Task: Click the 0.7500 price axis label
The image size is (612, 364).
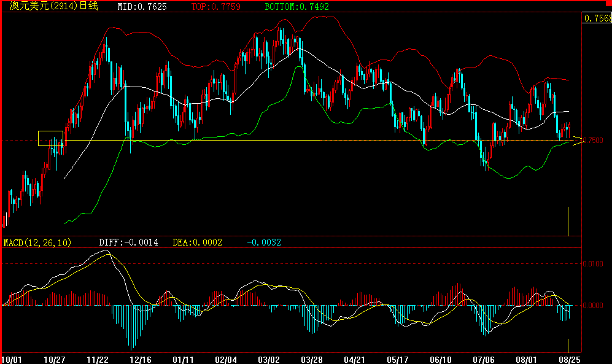Action: [x=593, y=141]
